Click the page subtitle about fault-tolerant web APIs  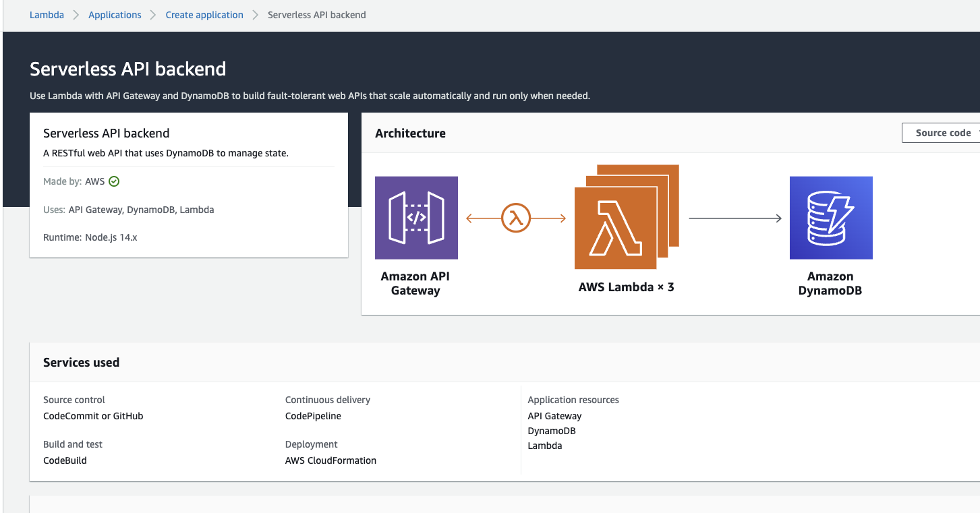coord(310,96)
